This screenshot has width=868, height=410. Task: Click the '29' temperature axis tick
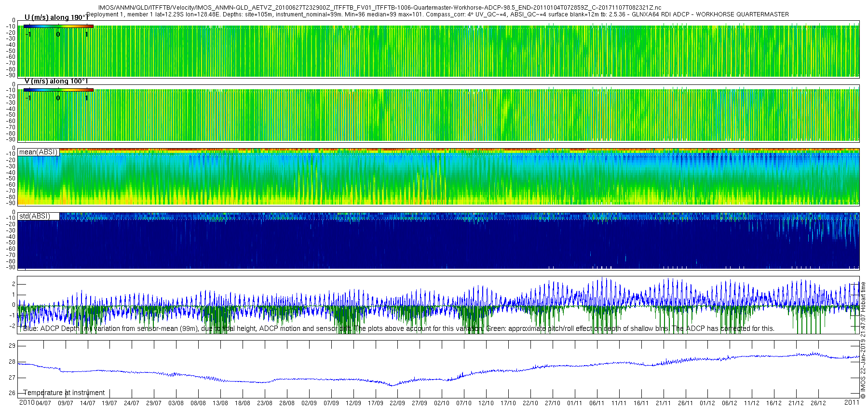click(12, 346)
